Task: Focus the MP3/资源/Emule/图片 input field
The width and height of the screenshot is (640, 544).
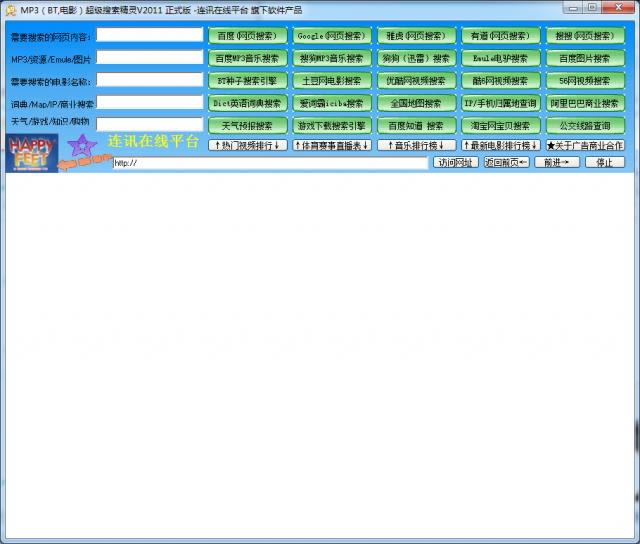Action: click(149, 57)
